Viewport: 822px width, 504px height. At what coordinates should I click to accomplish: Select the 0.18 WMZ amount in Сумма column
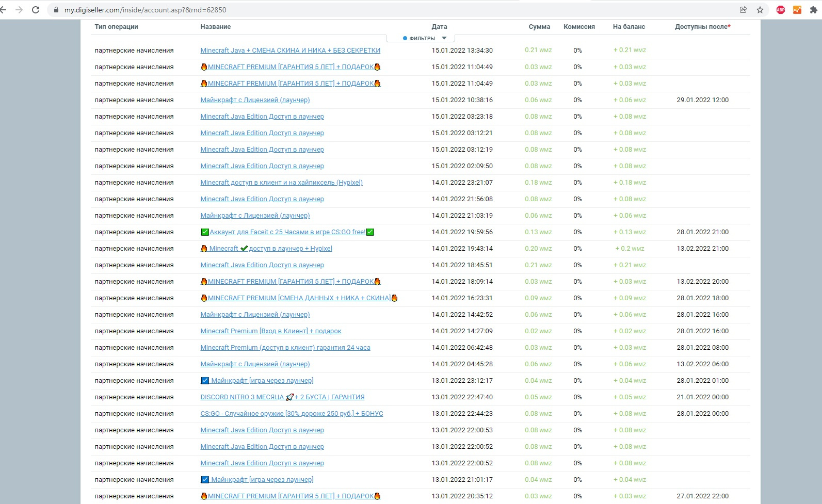coord(538,183)
